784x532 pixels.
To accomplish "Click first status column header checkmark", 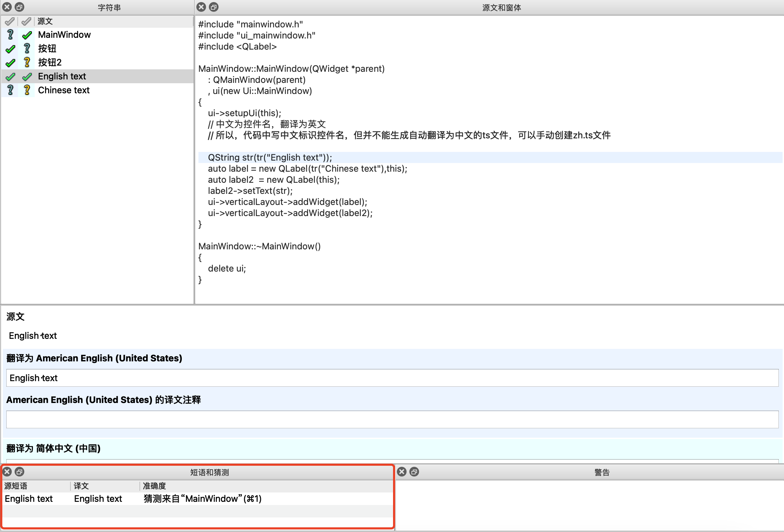I will pyautogui.click(x=10, y=21).
